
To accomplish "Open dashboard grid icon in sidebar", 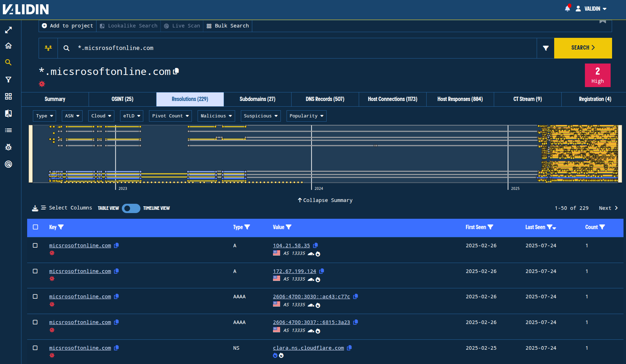I will tap(9, 96).
